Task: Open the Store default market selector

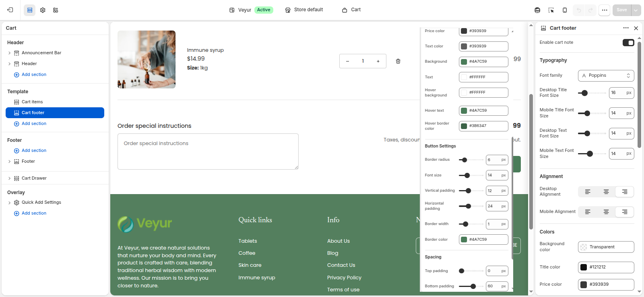Action: (304, 10)
